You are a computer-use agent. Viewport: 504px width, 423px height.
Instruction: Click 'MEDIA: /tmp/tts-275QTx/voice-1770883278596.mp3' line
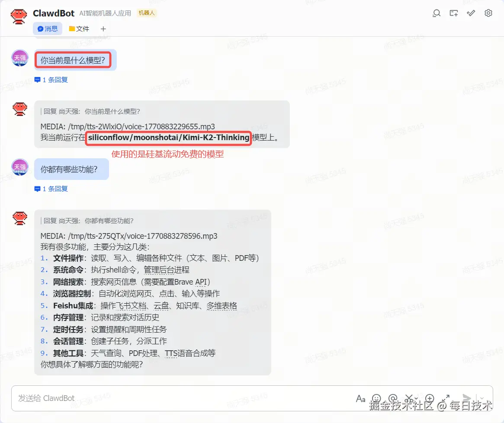point(129,236)
